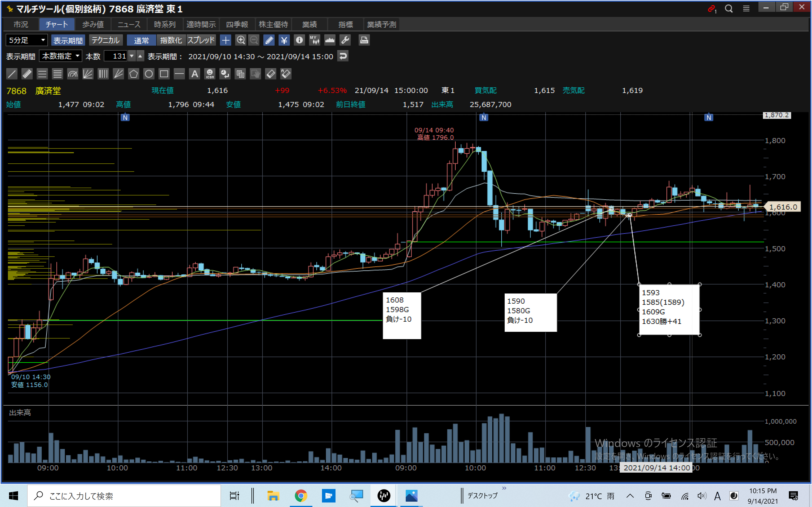The image size is (812, 507).
Task: Select the circle drawing tool
Action: click(149, 74)
